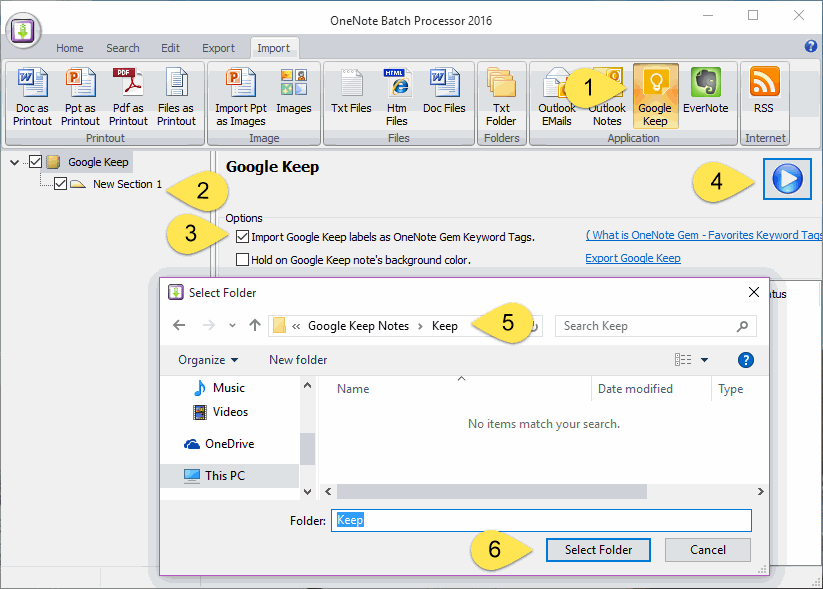Screen dimensions: 823x589
Task: Select the New Section 1 tree item
Action: point(128,184)
